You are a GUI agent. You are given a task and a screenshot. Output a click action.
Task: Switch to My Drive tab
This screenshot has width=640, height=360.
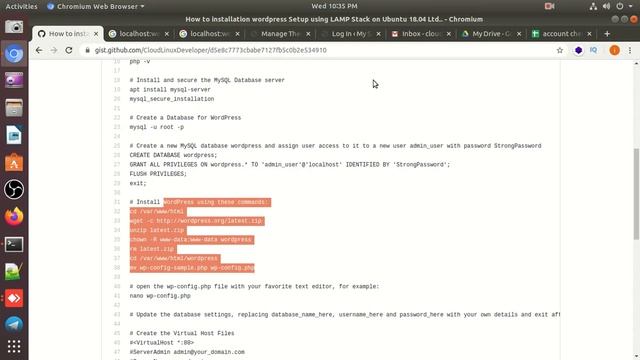click(491, 34)
